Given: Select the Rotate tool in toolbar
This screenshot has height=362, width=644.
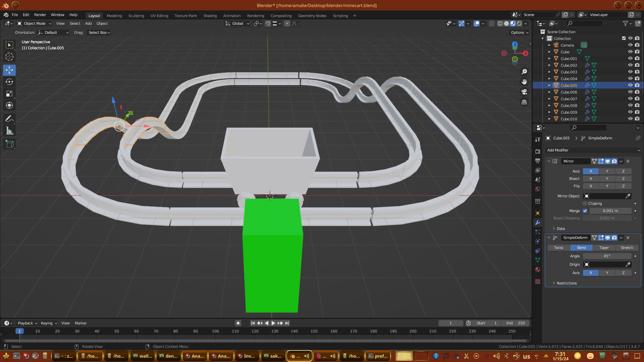Looking at the screenshot, I should pos(9,82).
